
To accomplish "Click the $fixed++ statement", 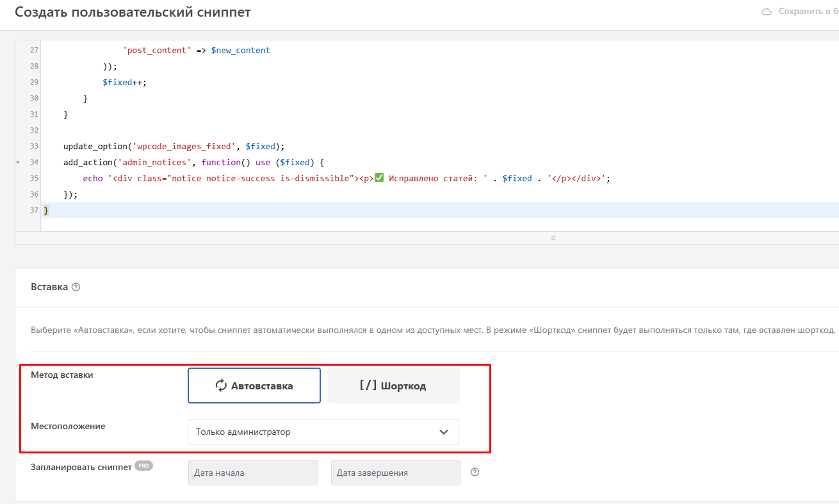I will point(124,82).
